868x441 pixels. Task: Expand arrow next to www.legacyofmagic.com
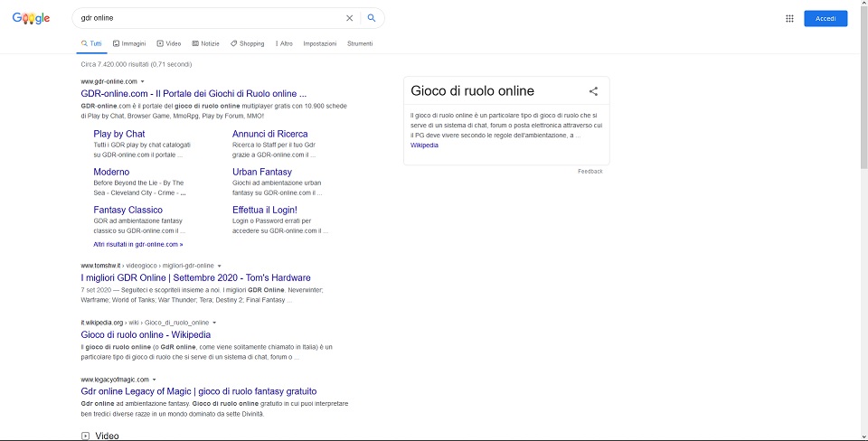pos(155,380)
